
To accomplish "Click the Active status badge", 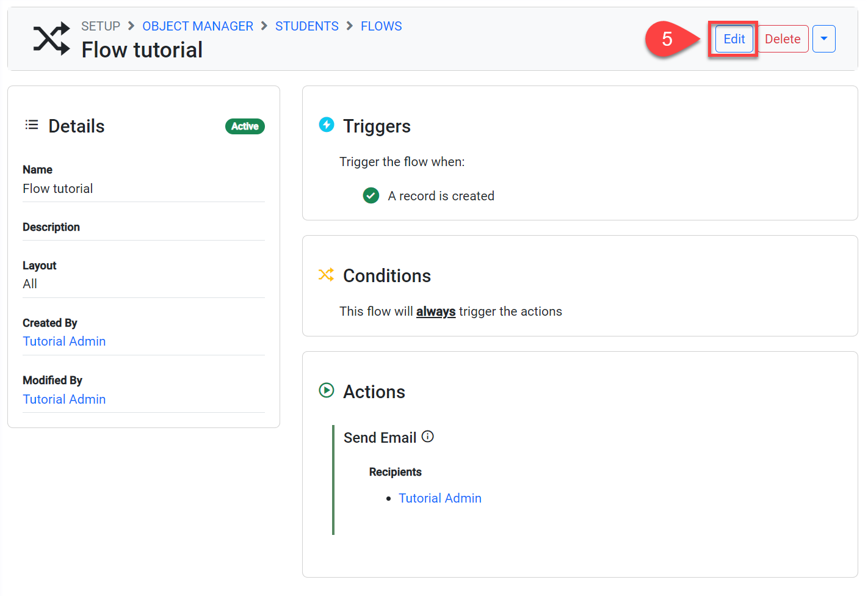I will tap(245, 126).
